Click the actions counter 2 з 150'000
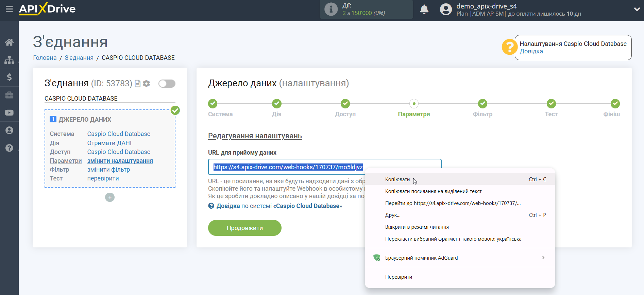644x295 pixels. (364, 13)
